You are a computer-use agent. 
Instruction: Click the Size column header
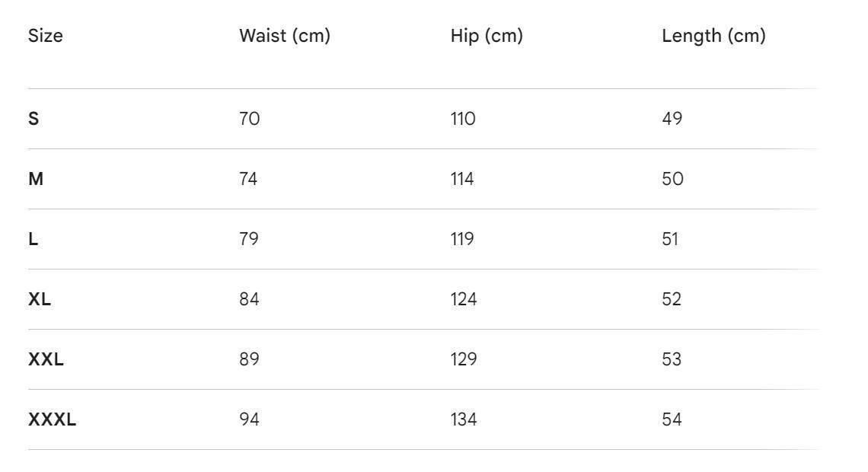point(46,36)
